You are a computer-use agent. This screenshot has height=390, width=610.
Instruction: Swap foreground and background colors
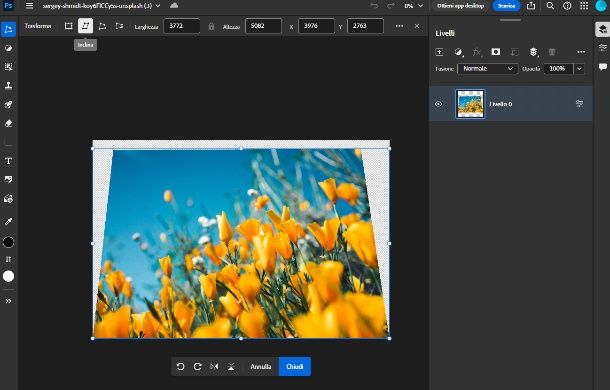(8, 259)
